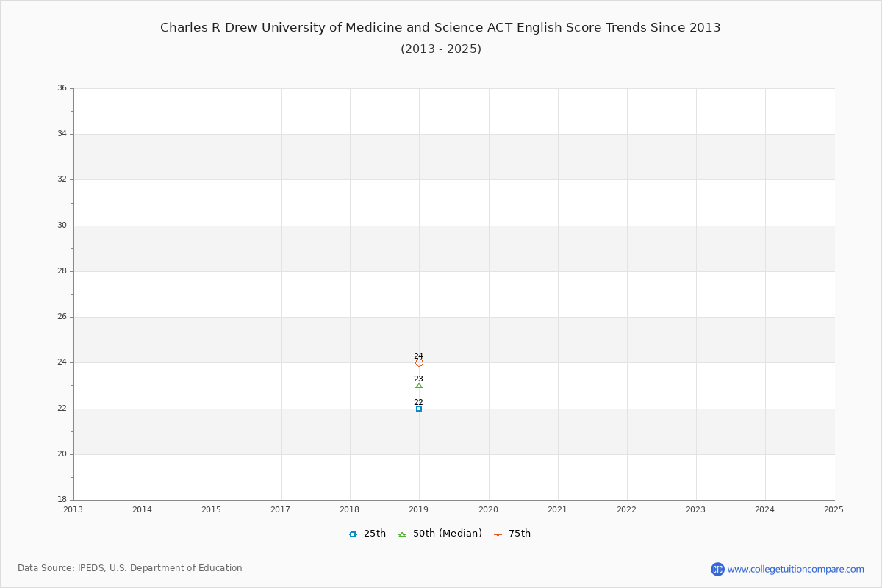Viewport: 882px width, 588px height.
Task: Click the (2013 - 2025) subtitle
Action: (x=441, y=49)
